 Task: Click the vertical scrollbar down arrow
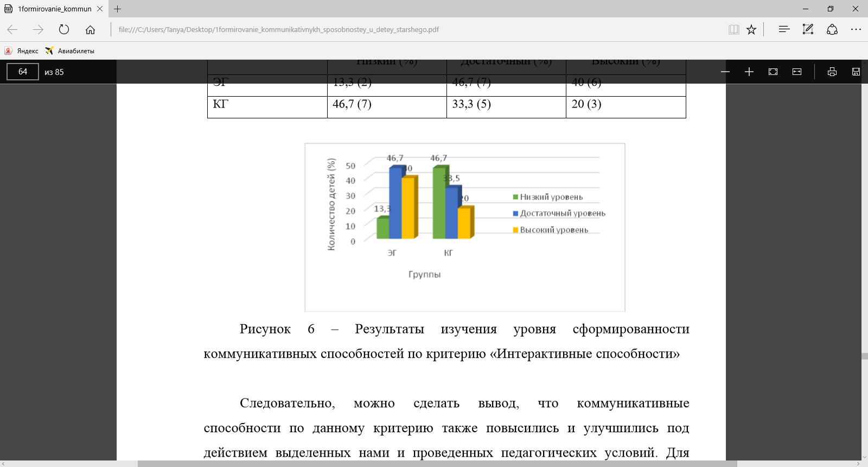click(864, 457)
